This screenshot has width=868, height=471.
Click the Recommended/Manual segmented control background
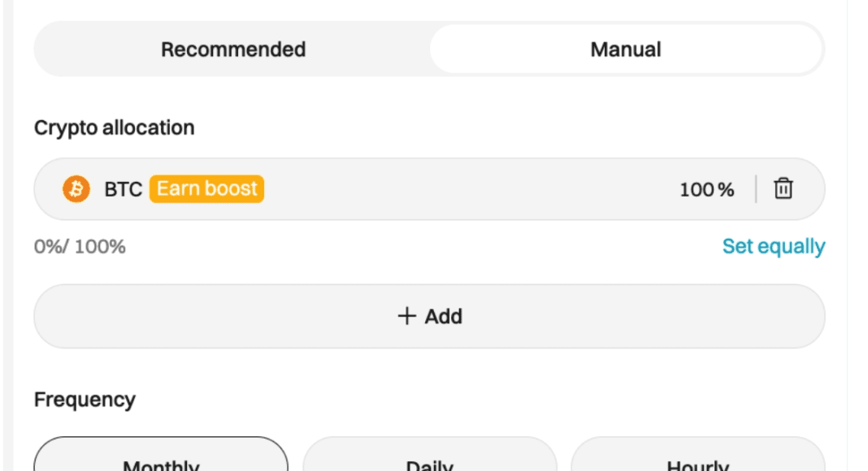click(x=428, y=71)
